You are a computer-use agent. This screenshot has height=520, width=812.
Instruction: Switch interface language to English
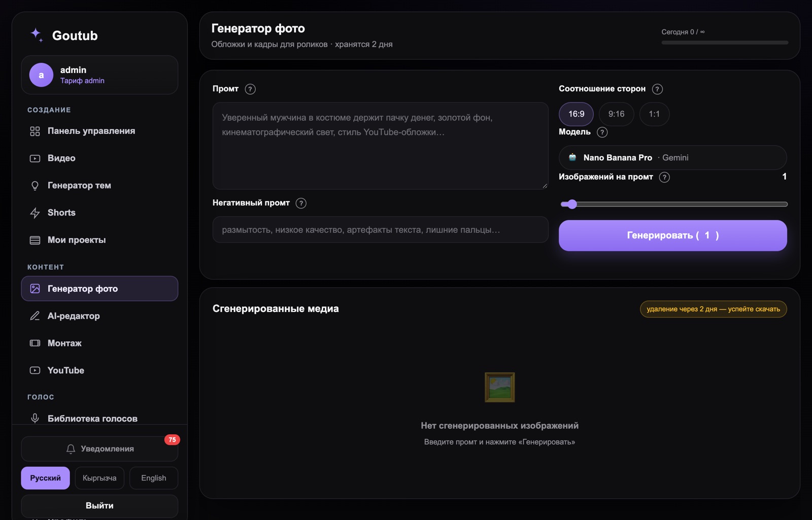(153, 478)
